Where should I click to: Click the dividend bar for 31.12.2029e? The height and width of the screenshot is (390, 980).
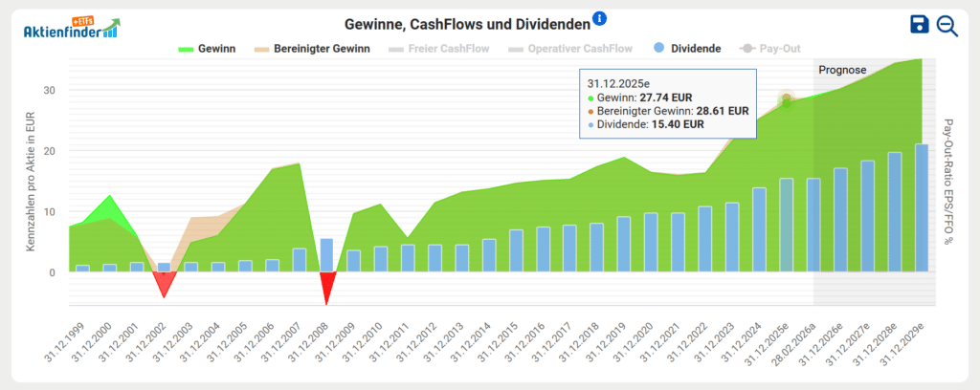(x=922, y=208)
